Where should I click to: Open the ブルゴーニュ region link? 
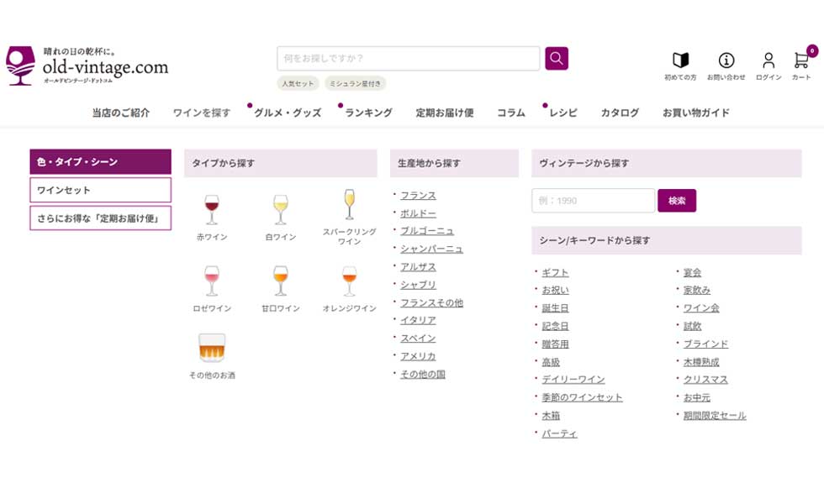425,230
